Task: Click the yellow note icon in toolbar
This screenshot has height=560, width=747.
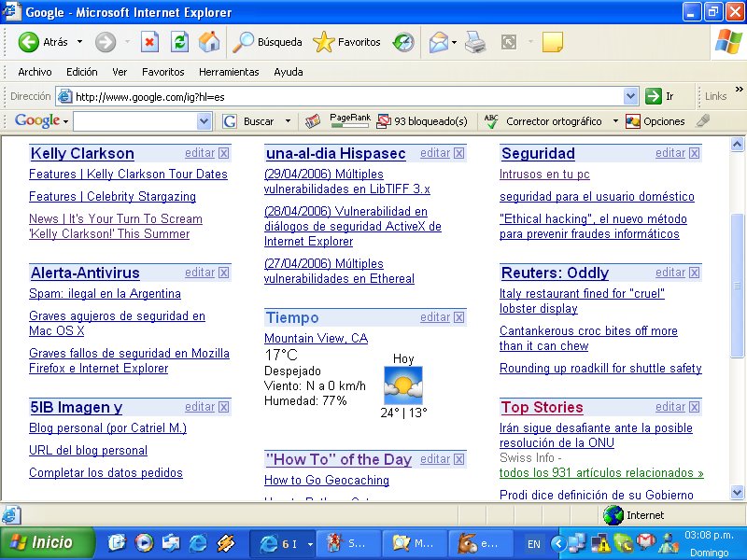Action: (x=552, y=42)
